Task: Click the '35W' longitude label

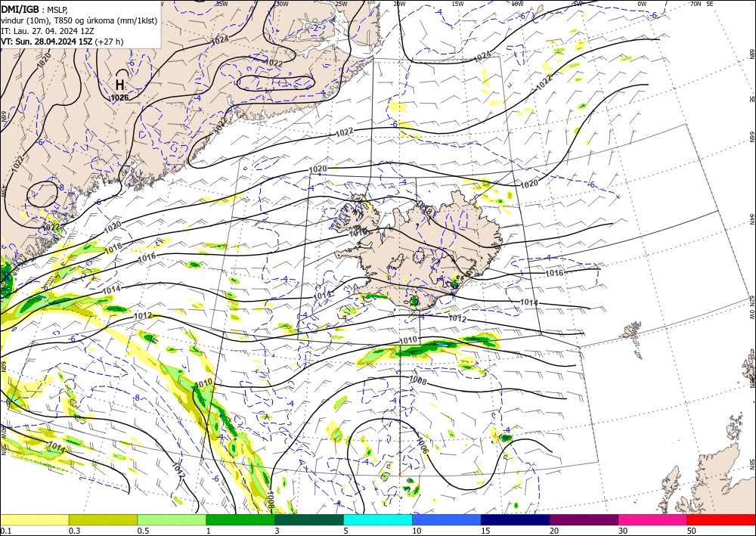Action: point(221,3)
